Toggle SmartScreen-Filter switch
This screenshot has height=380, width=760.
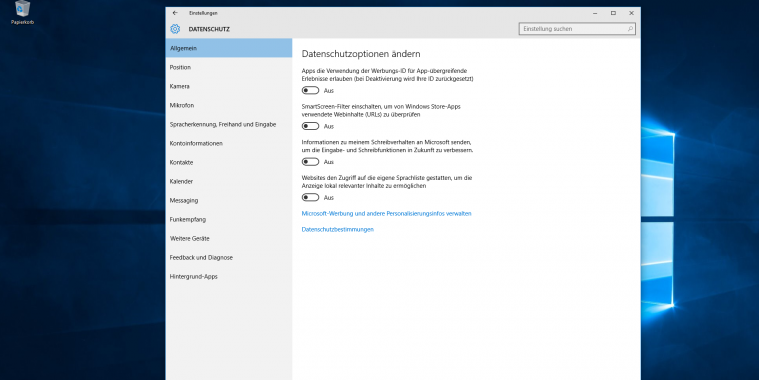(311, 126)
